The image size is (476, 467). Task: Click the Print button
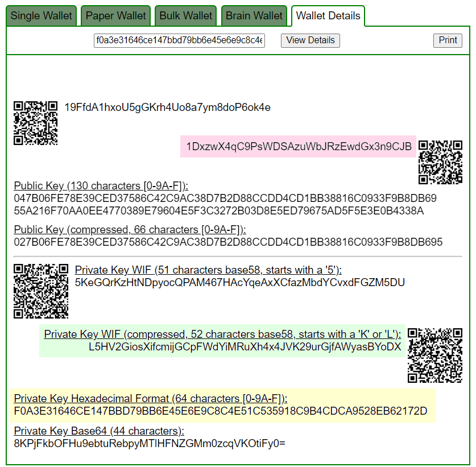coord(448,40)
